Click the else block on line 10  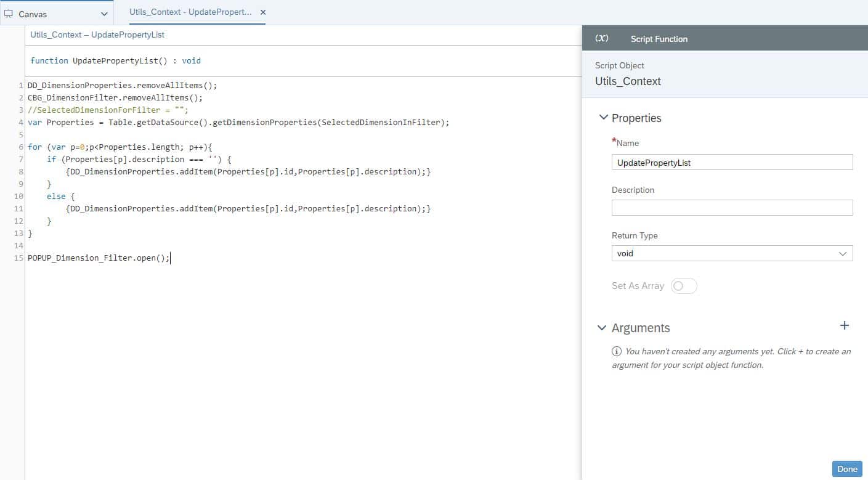coord(55,196)
